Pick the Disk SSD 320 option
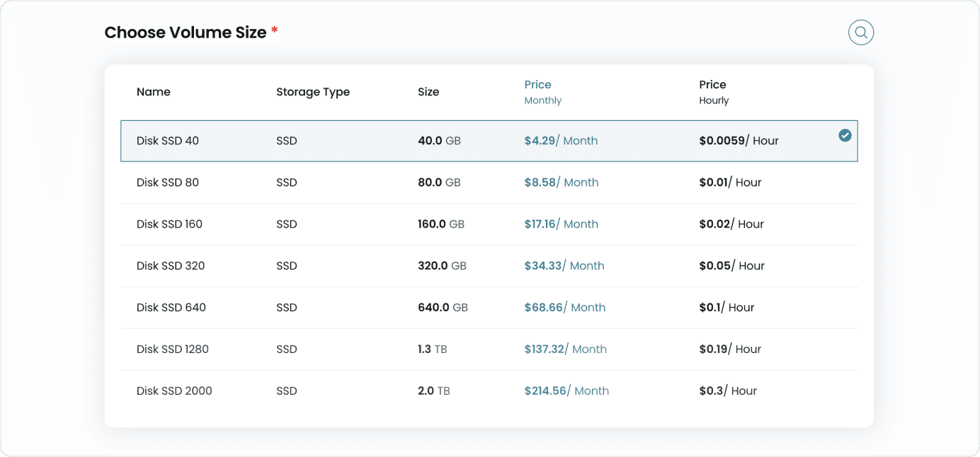This screenshot has width=980, height=457. click(x=171, y=266)
